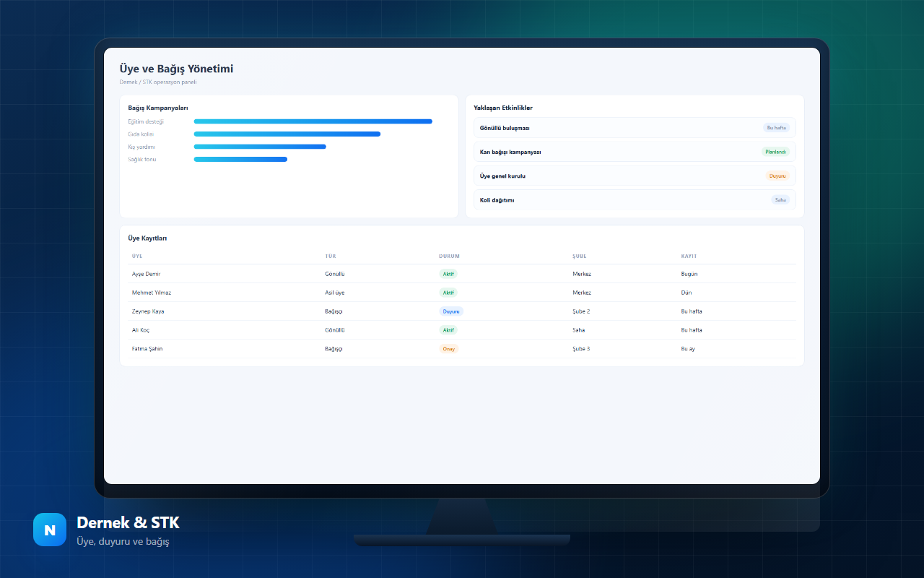The height and width of the screenshot is (578, 924).
Task: Click the Planlandı status badge
Action: (775, 152)
